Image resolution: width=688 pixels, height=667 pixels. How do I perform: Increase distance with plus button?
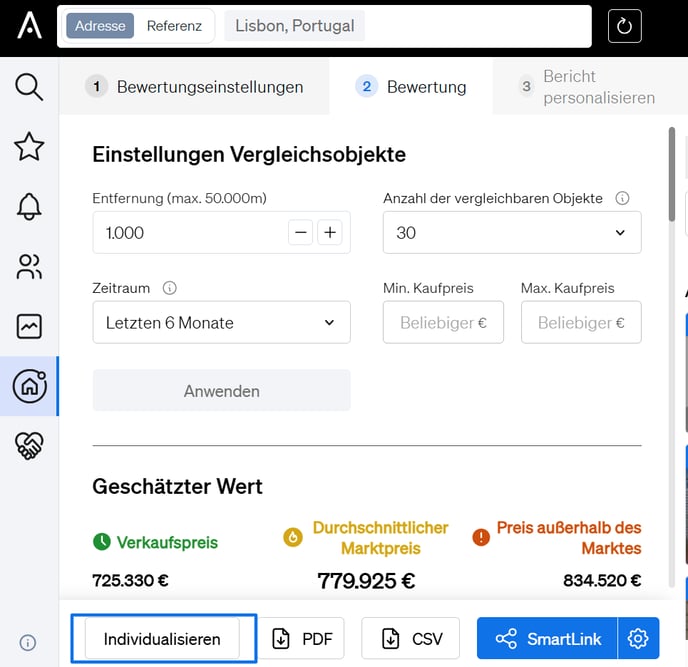330,233
